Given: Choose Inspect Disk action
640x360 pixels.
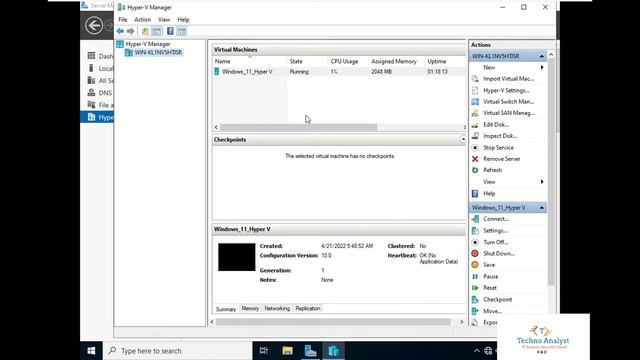Looking at the screenshot, I should click(x=500, y=136).
